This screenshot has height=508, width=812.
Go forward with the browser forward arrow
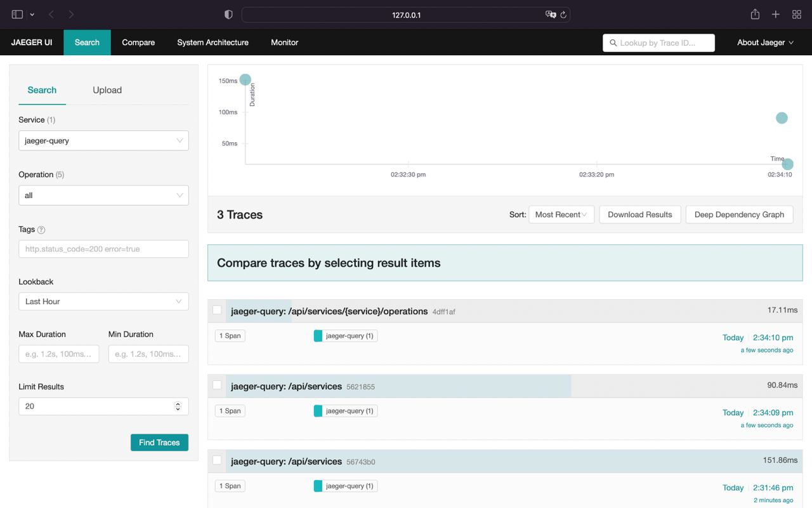pyautogui.click(x=71, y=15)
